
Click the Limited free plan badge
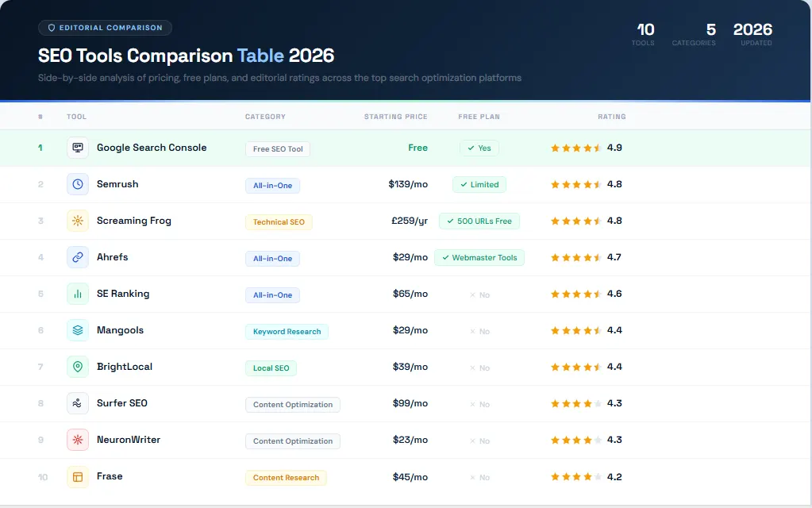tap(479, 184)
